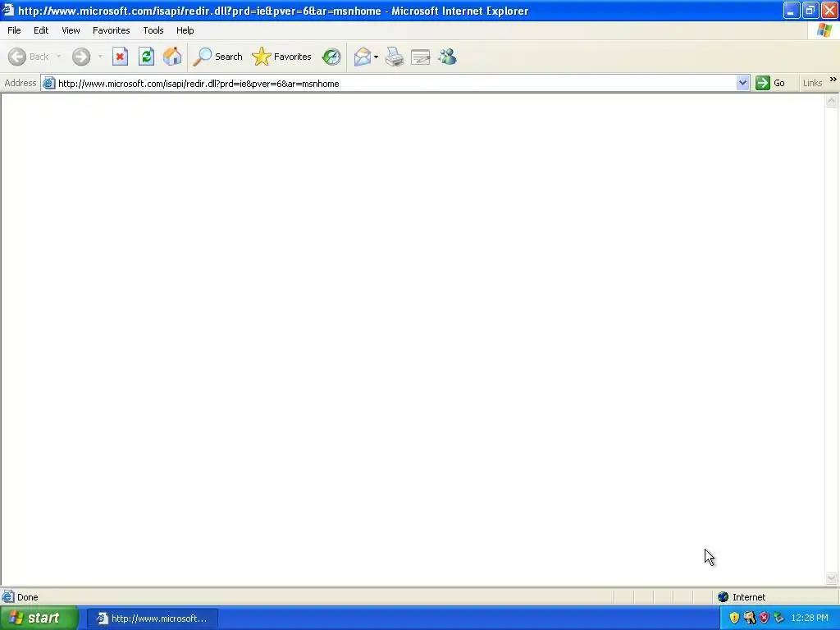Open Messenger with the people icon
840x630 pixels.
pyautogui.click(x=447, y=57)
